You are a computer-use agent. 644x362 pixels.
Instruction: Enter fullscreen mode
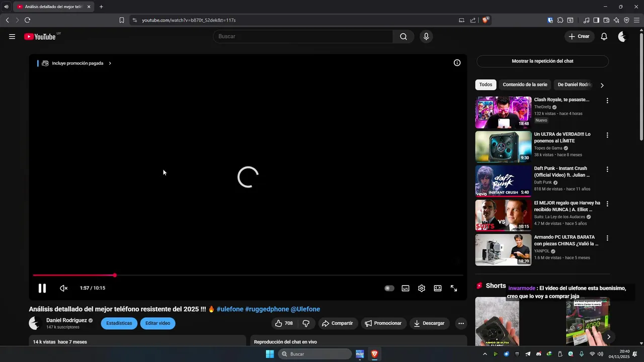(454, 288)
